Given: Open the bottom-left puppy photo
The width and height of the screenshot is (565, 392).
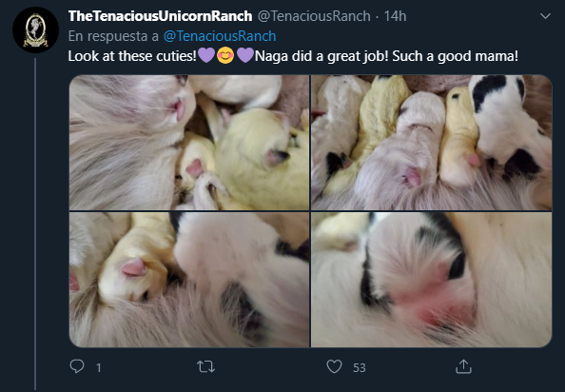Looking at the screenshot, I should 189,280.
